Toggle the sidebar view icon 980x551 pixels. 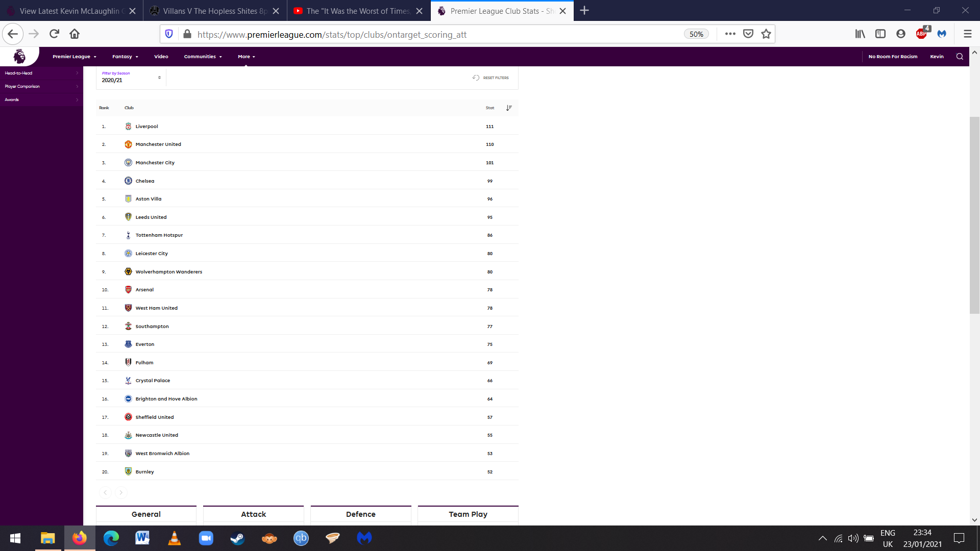(880, 34)
